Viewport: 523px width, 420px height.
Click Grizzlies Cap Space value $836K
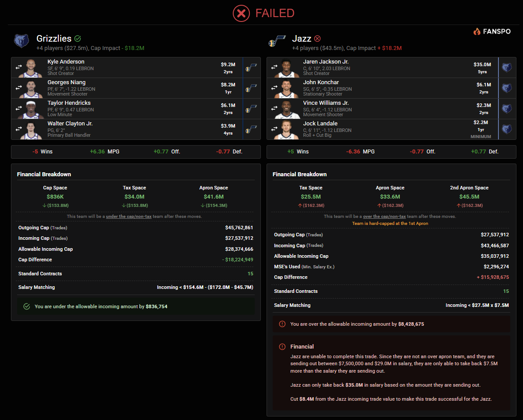[x=55, y=197]
